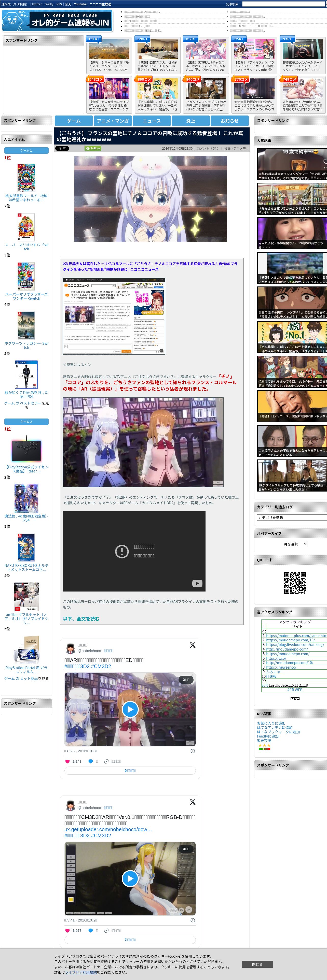This screenshot has height=980, width=327.
Task: Open the 月を選択 monthly archive dropdown
Action: 295,544
